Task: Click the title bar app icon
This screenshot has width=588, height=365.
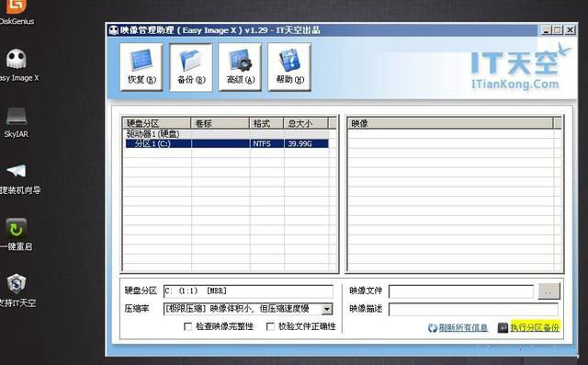Action: point(113,30)
